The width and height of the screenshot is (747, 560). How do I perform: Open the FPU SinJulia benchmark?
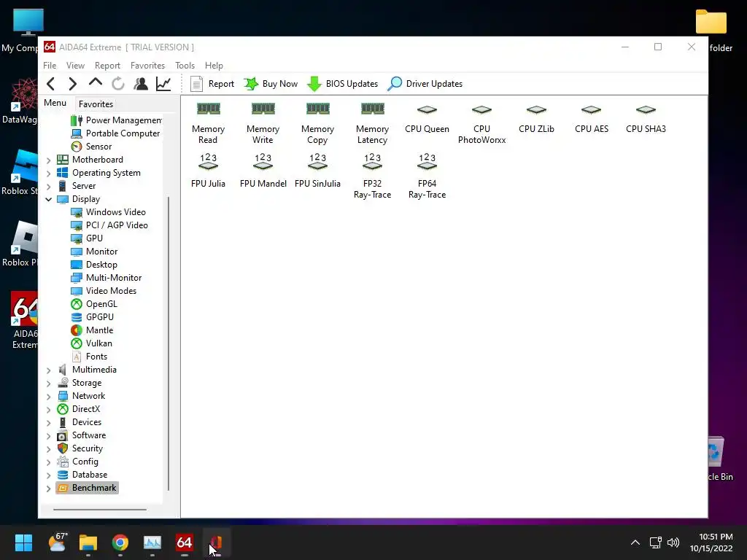[318, 171]
